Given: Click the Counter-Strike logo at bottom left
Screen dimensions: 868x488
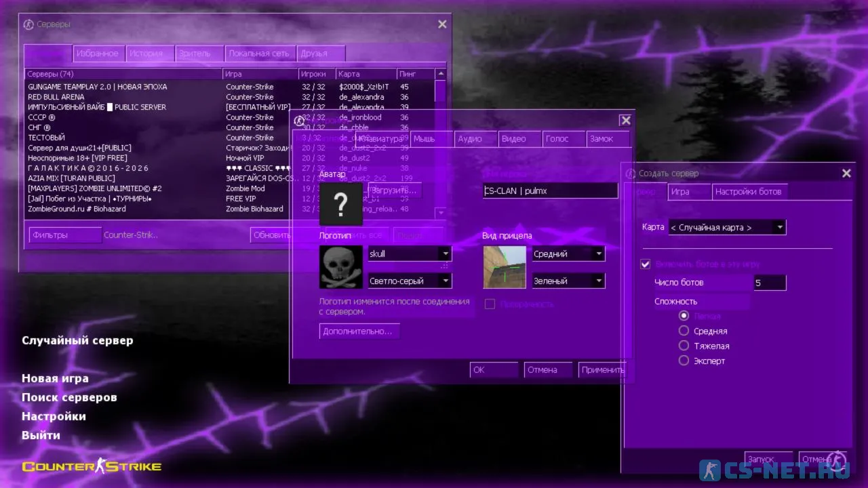Looking at the screenshot, I should click(x=92, y=466).
